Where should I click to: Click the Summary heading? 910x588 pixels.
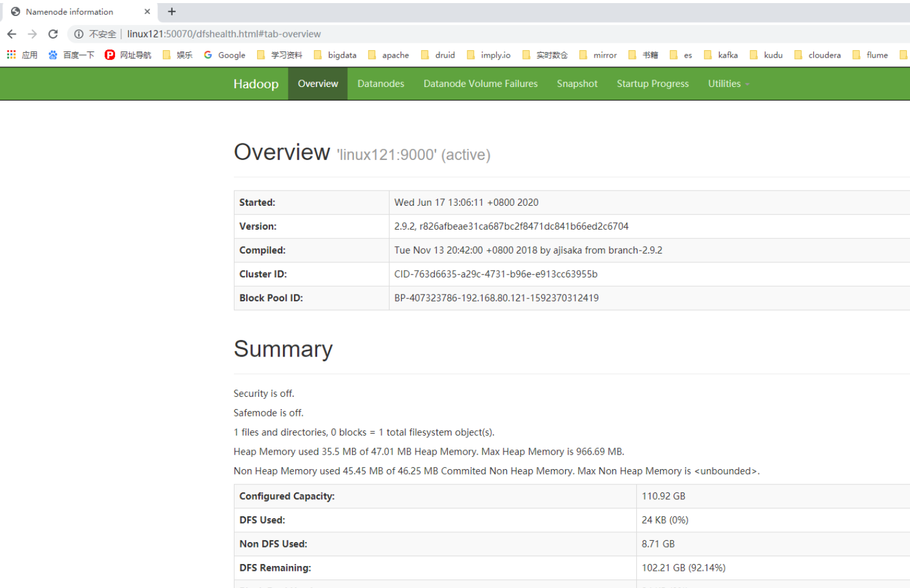pos(283,349)
